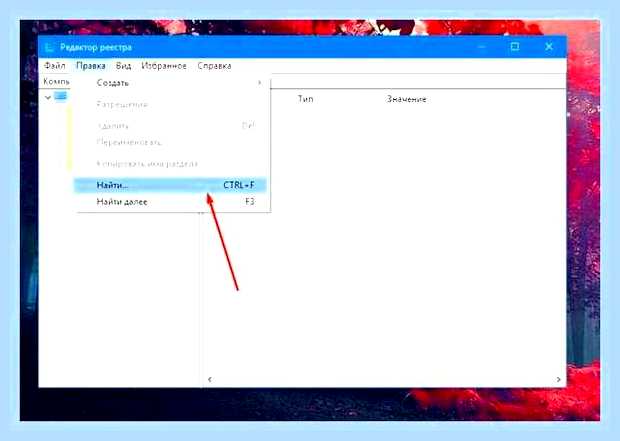Click the submenu arrow next to Создать

259,83
